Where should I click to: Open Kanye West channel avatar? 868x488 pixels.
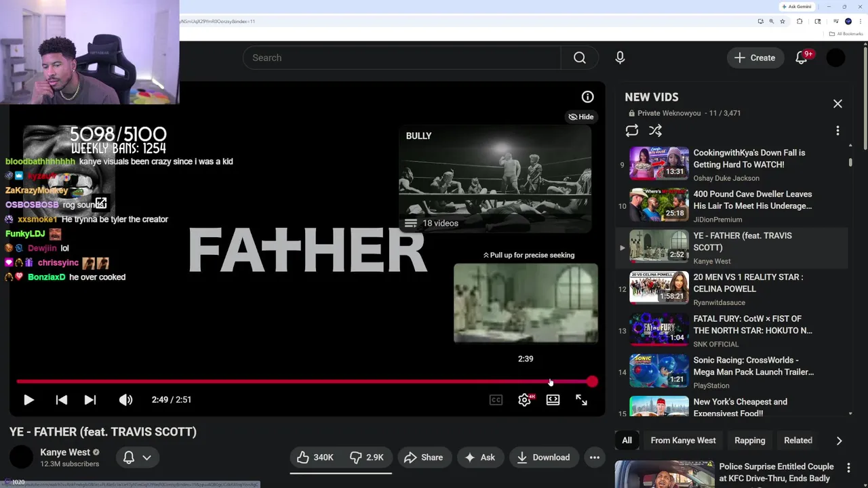(x=21, y=457)
